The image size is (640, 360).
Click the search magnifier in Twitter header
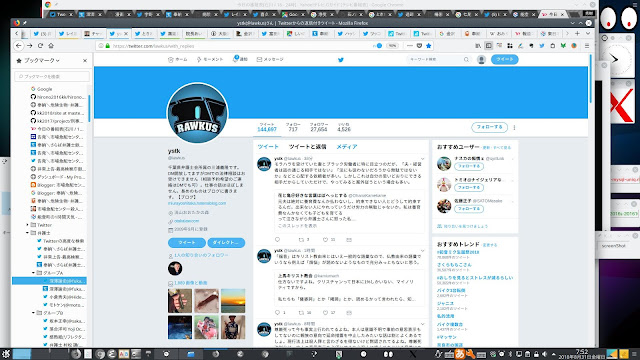466,60
